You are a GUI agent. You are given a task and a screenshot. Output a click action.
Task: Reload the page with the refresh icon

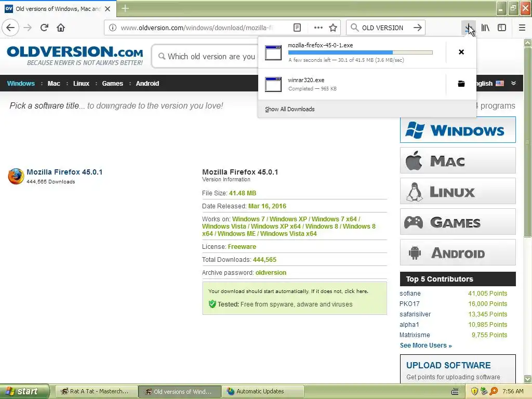[x=44, y=28]
